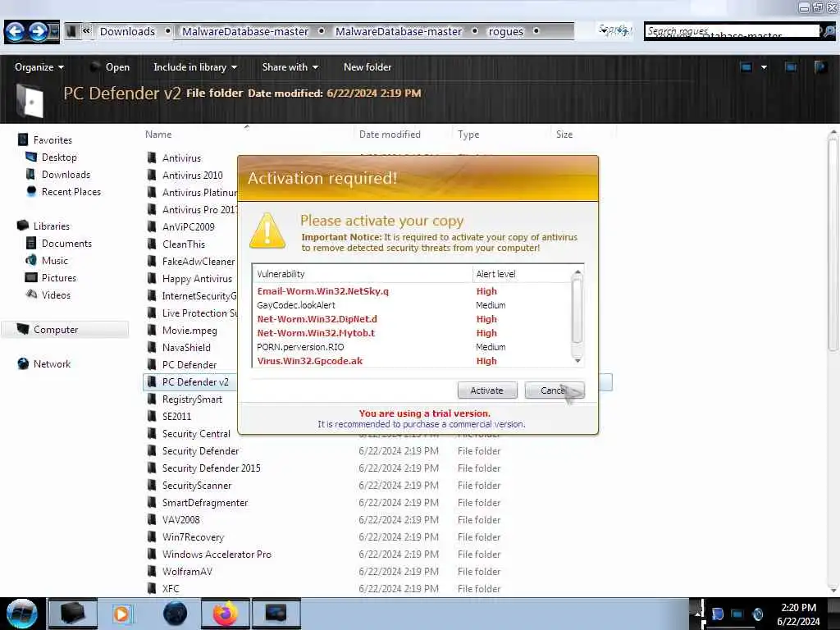Click Cancel in the activation dialog

point(555,390)
